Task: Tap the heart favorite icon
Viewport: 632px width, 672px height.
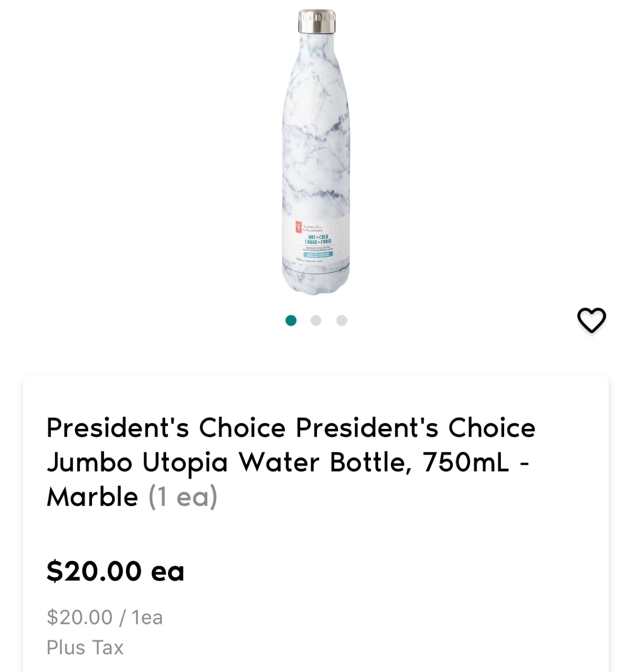Action: tap(591, 320)
